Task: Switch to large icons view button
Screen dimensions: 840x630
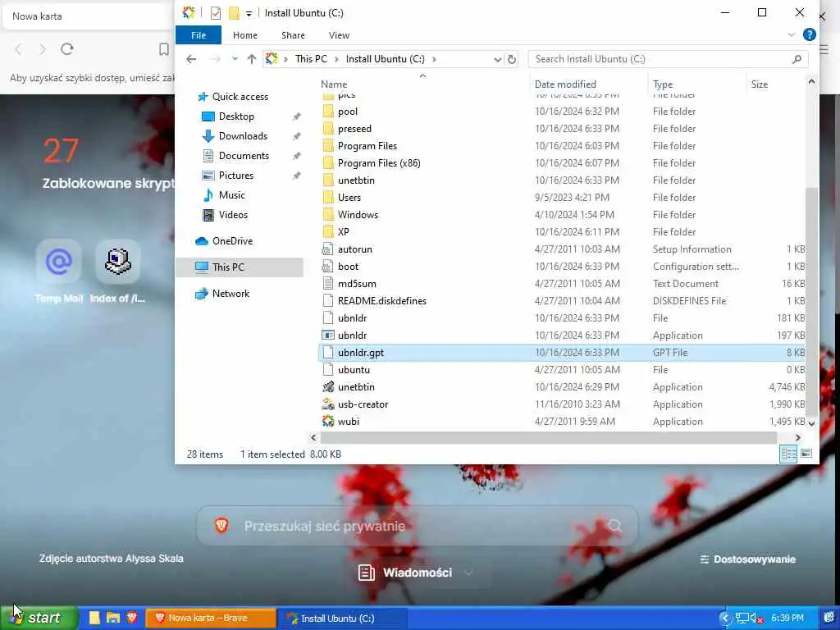Action: coord(806,454)
